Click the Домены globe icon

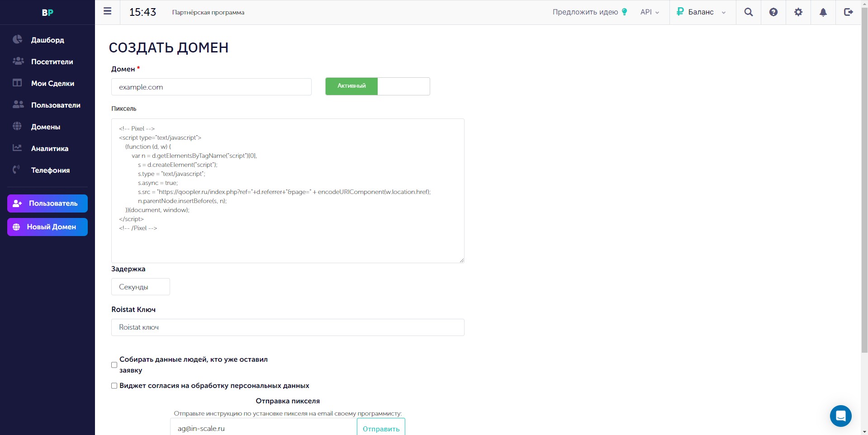point(17,126)
